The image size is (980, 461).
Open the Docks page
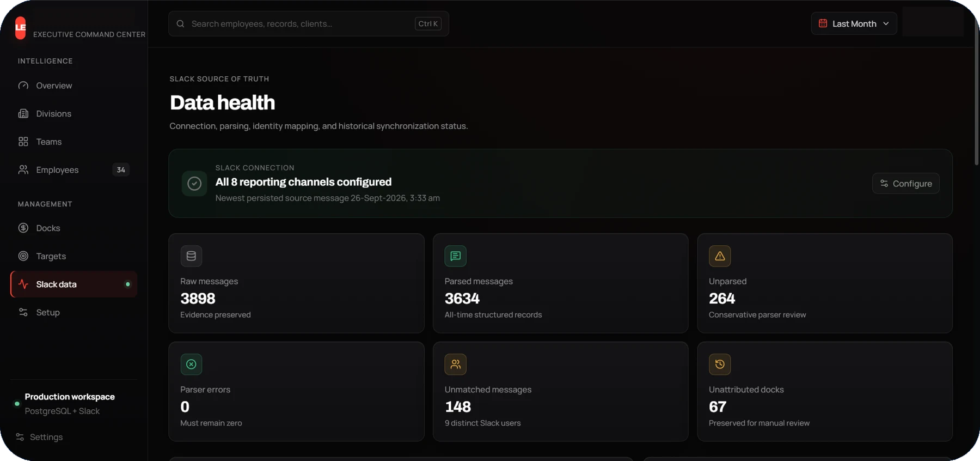coord(73,228)
